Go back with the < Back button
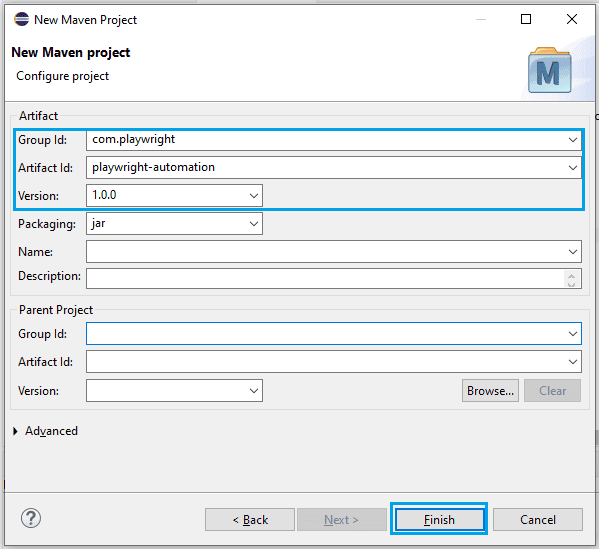The image size is (599, 549). 250,519
